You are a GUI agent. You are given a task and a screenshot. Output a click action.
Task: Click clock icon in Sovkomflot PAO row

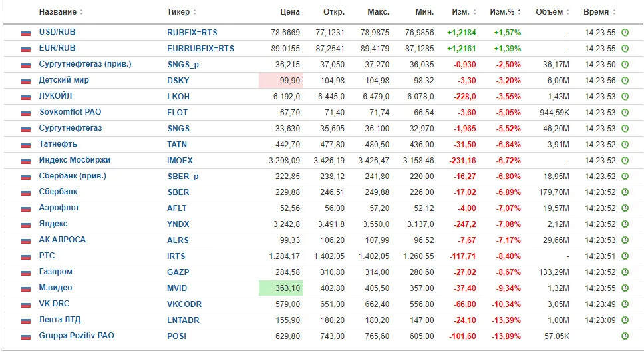coord(625,112)
